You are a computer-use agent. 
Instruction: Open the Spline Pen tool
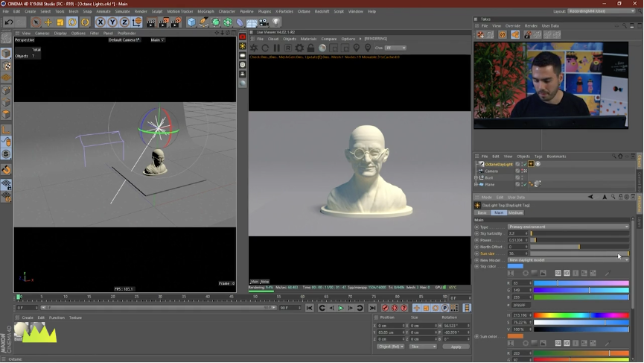203,22
